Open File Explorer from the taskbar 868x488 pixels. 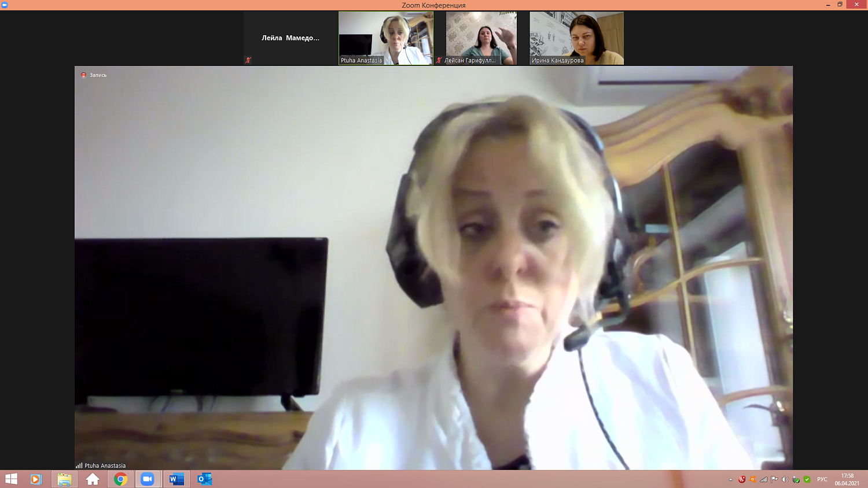tap(64, 479)
